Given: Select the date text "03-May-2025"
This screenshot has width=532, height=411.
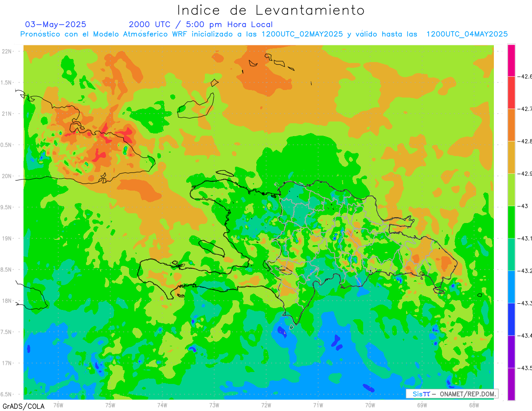Looking at the screenshot, I should (55, 24).
